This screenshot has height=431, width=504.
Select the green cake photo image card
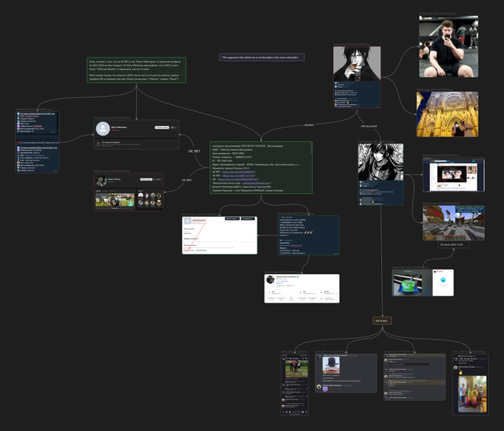pos(423,283)
